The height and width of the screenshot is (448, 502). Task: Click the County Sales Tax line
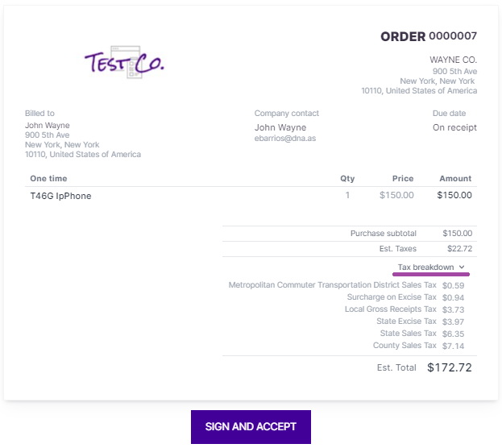(x=405, y=346)
